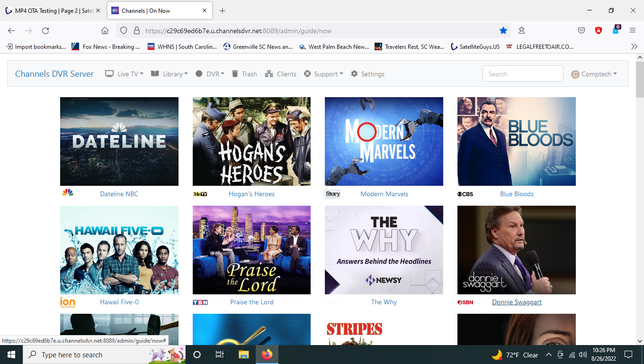The image size is (644, 364).
Task: Open a new browser tab
Action: (x=223, y=10)
